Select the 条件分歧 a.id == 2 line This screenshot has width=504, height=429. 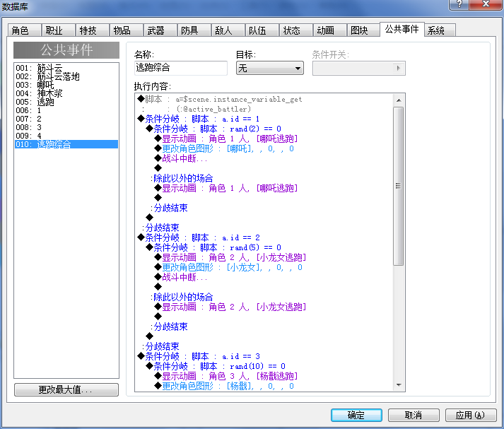[x=199, y=237]
